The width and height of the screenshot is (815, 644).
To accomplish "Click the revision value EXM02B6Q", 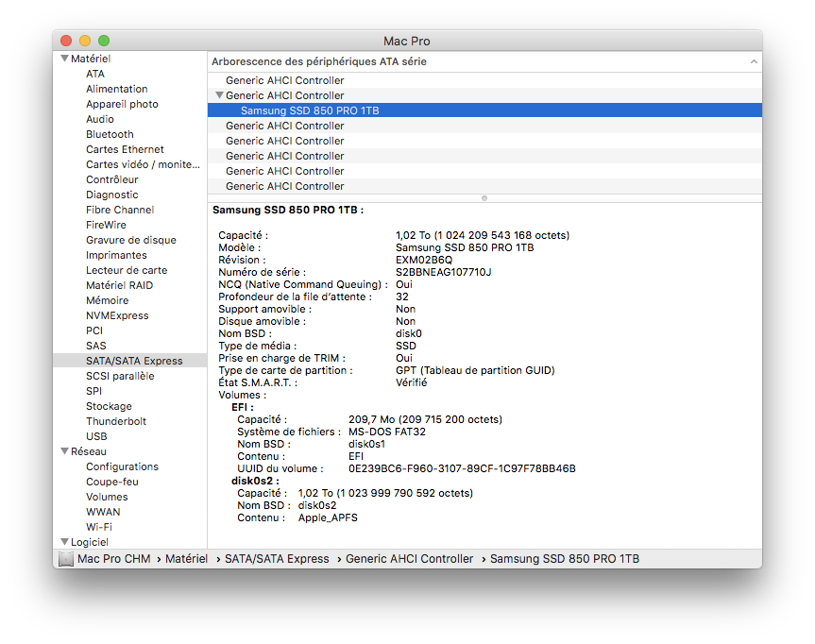I will pyautogui.click(x=424, y=260).
